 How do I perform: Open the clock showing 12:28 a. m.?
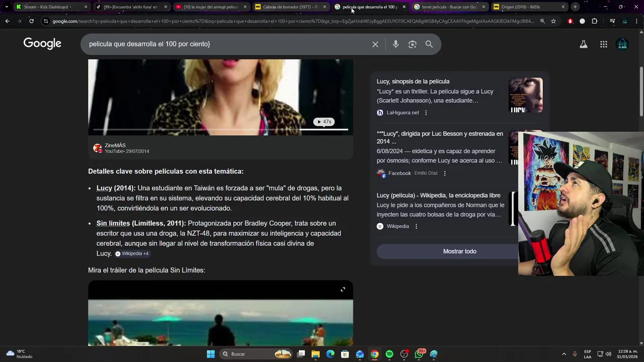click(627, 354)
